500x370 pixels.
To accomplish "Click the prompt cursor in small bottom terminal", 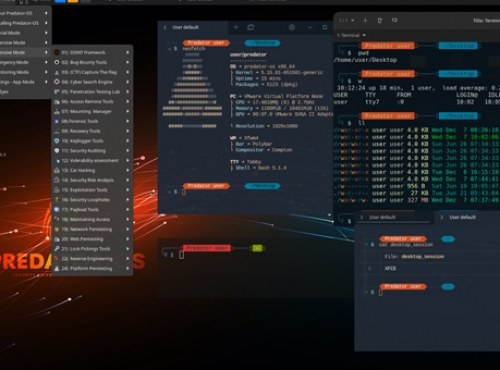I will 181,255.
